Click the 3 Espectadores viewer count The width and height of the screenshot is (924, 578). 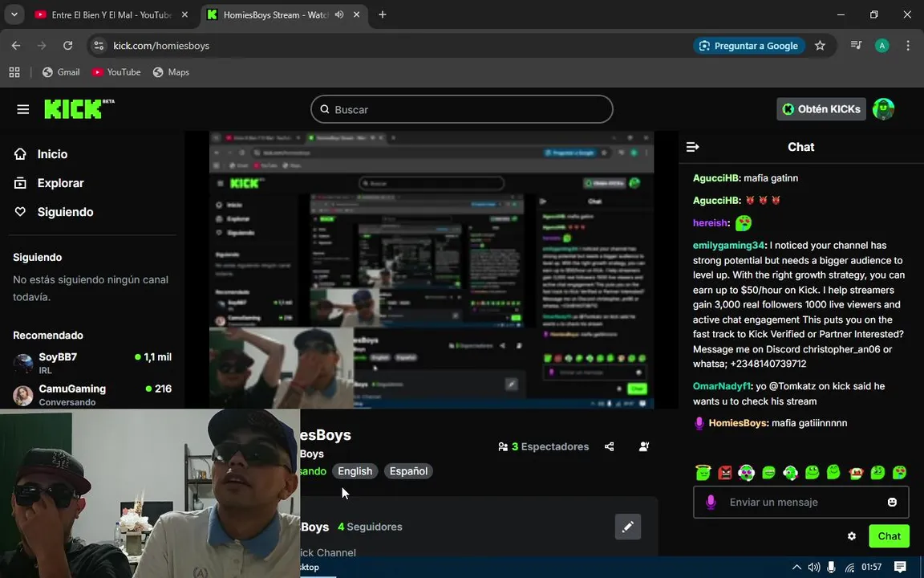point(543,446)
